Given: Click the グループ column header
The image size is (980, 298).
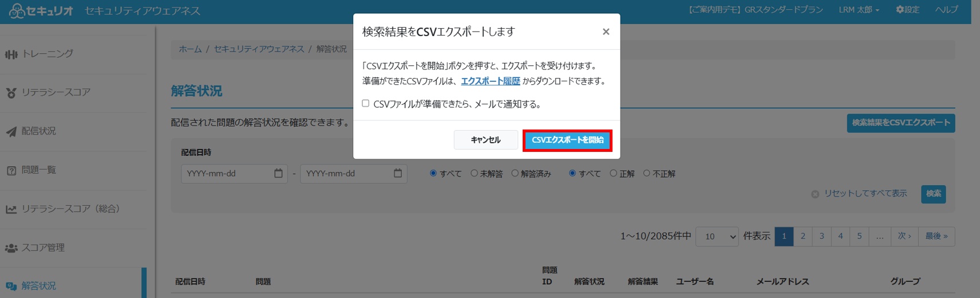Looking at the screenshot, I should pos(905,281).
